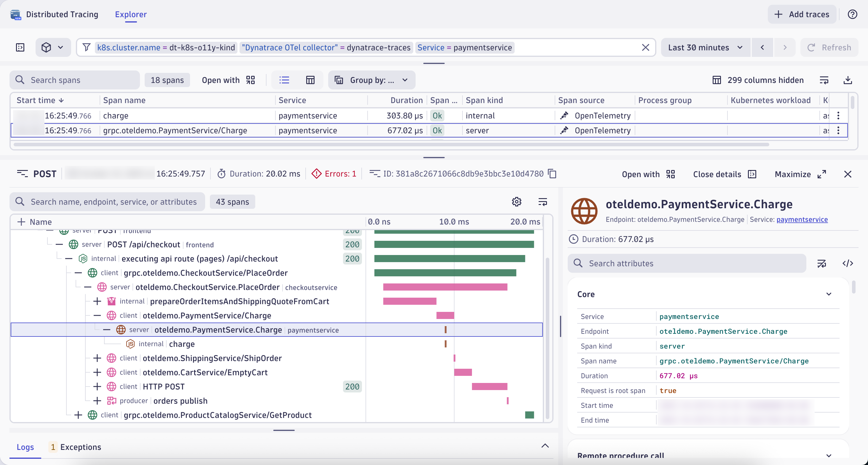868x465 pixels.
Task: Expand the oteldemo.CartService/EmptyCart span
Action: click(x=97, y=372)
